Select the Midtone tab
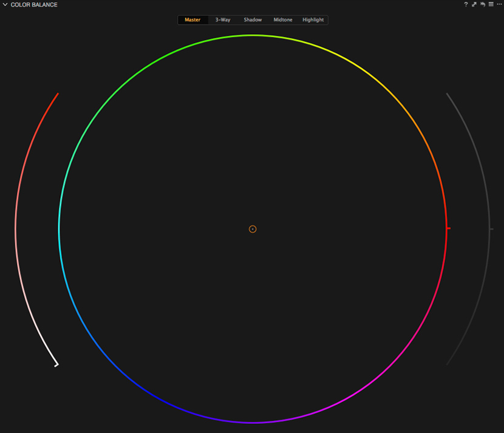 pyautogui.click(x=283, y=19)
